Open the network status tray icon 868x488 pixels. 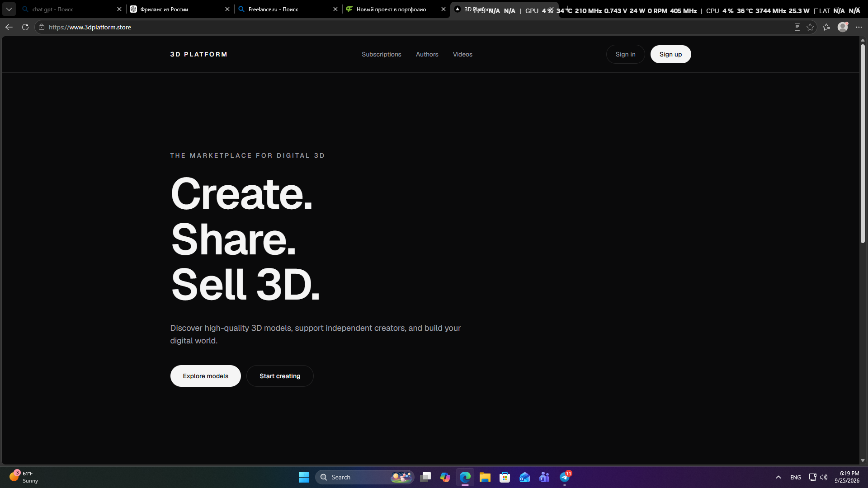[812, 477]
